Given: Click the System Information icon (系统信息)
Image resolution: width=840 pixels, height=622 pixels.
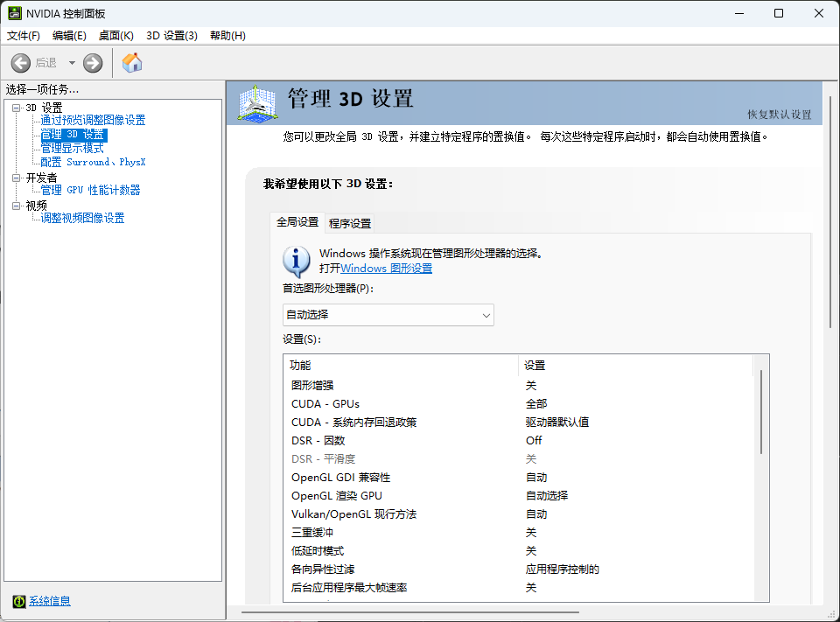Looking at the screenshot, I should click(19, 601).
